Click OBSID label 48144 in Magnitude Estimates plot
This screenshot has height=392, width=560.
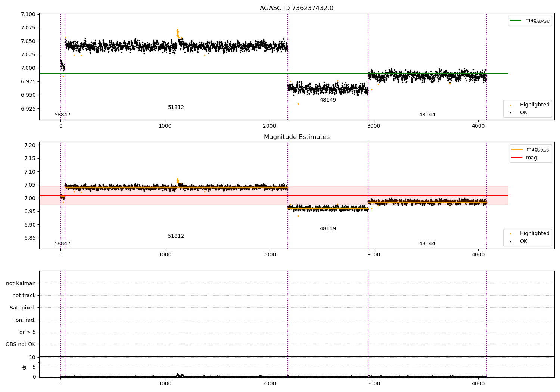click(x=427, y=244)
